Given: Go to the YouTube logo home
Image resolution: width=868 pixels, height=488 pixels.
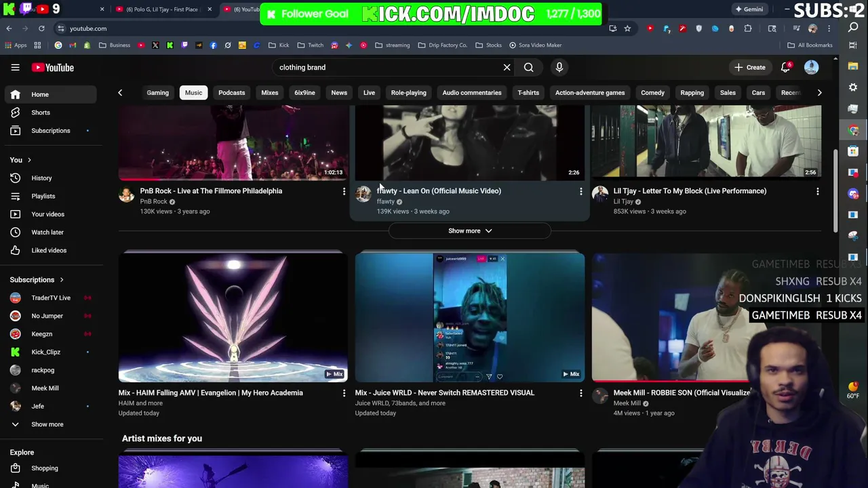Looking at the screenshot, I should tap(52, 67).
